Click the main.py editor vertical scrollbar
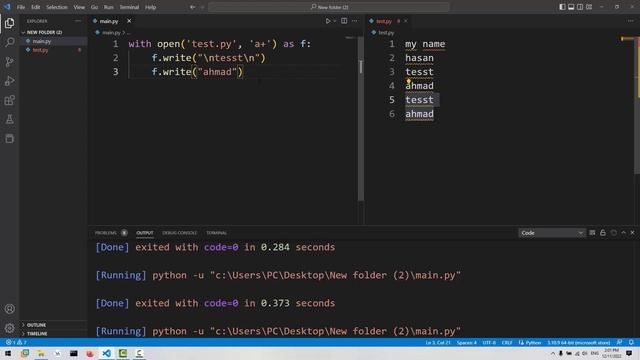 361,118
